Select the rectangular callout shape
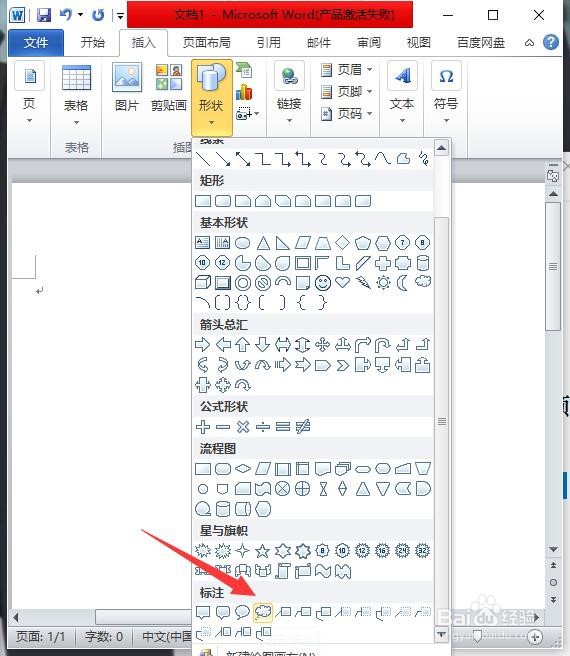 (x=203, y=612)
